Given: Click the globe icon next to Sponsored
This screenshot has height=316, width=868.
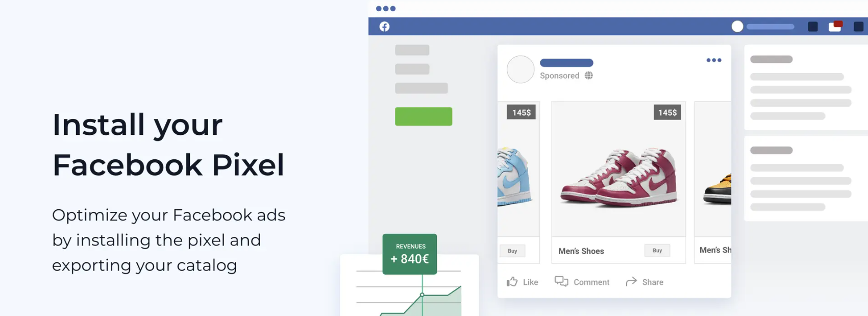Looking at the screenshot, I should pyautogui.click(x=589, y=76).
